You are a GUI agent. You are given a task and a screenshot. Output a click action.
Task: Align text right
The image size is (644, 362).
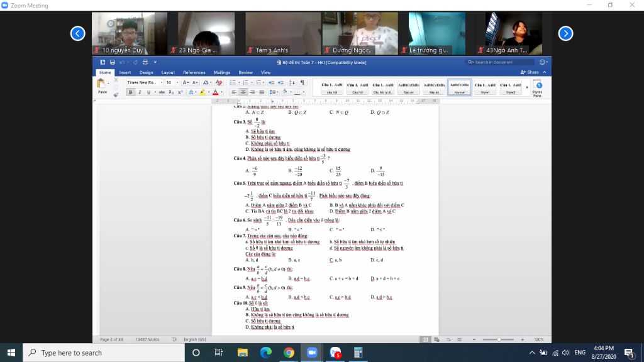[x=252, y=92]
